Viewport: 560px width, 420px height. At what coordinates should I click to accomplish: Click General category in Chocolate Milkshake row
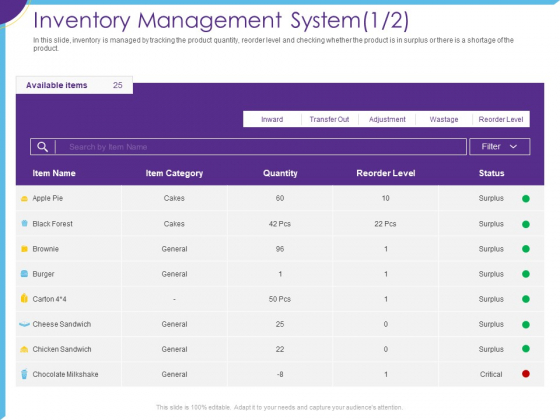(x=174, y=374)
